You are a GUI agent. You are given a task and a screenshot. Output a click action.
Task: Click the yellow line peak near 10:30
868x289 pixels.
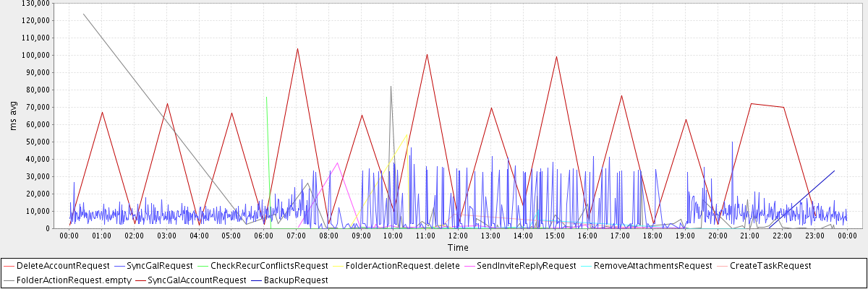coord(408,134)
